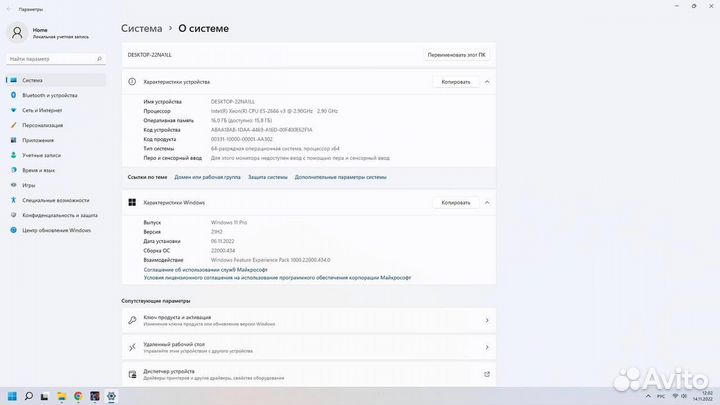
Task: Click the Device Manager icon
Action: tap(132, 374)
